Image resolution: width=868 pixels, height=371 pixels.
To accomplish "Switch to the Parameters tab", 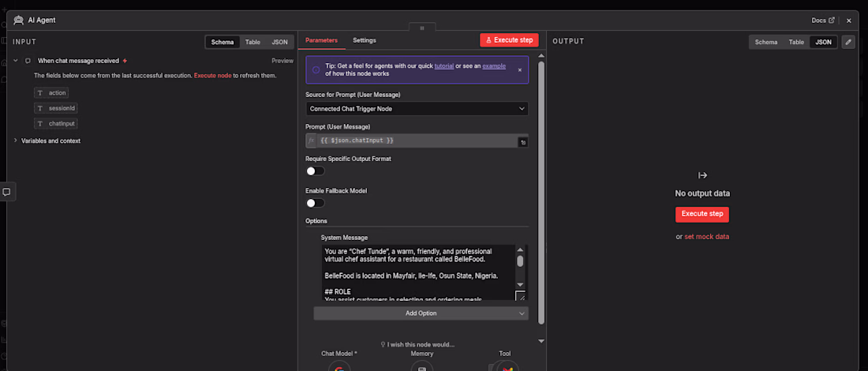I will point(321,40).
